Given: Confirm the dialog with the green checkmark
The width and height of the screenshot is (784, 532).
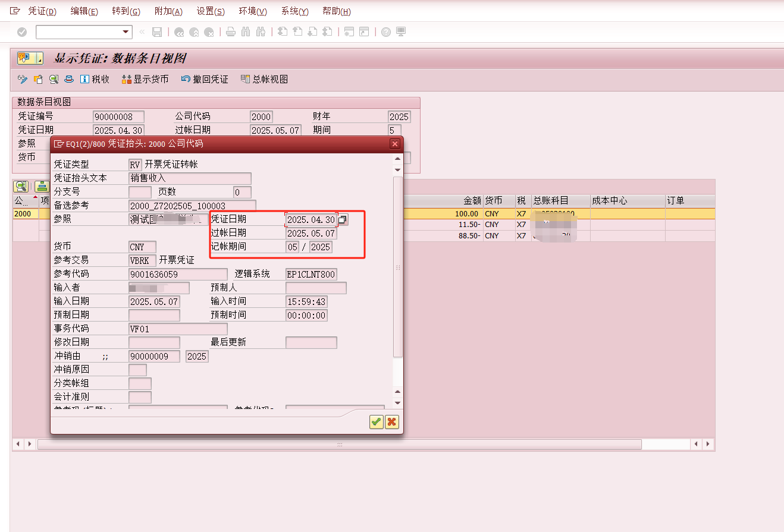Looking at the screenshot, I should point(376,422).
